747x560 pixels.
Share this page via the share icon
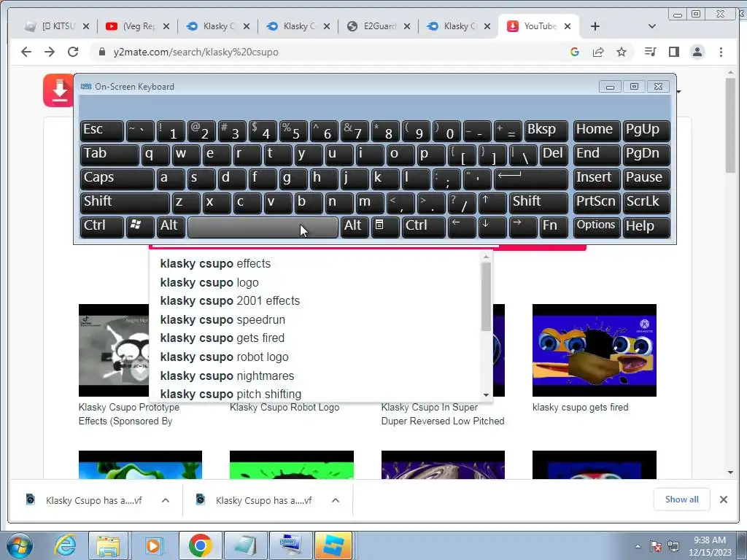[598, 52]
